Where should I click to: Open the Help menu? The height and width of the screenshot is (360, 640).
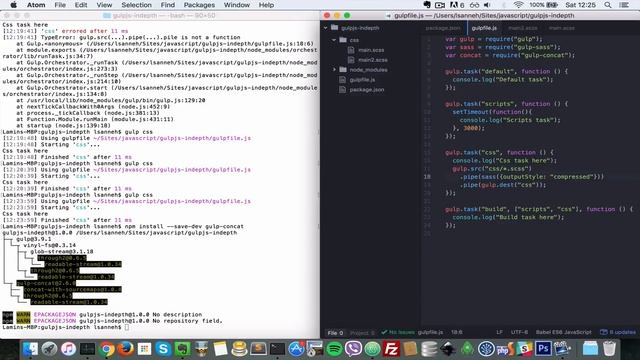(266, 5)
